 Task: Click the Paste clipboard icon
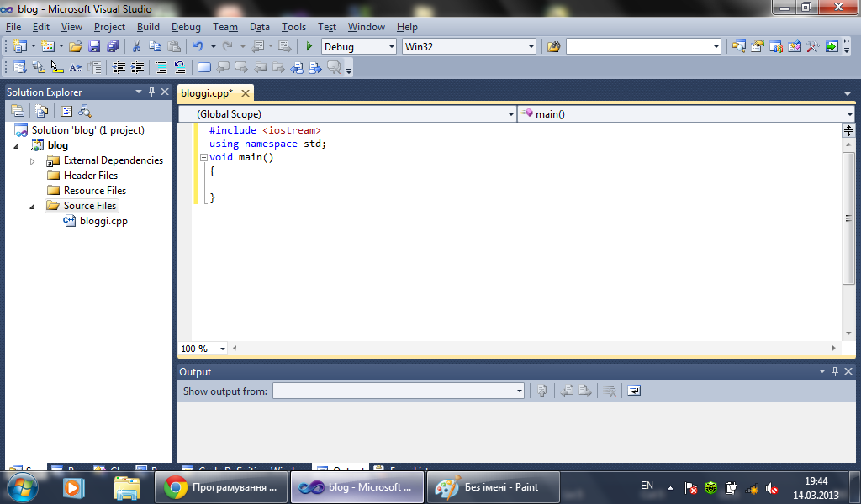tap(174, 46)
